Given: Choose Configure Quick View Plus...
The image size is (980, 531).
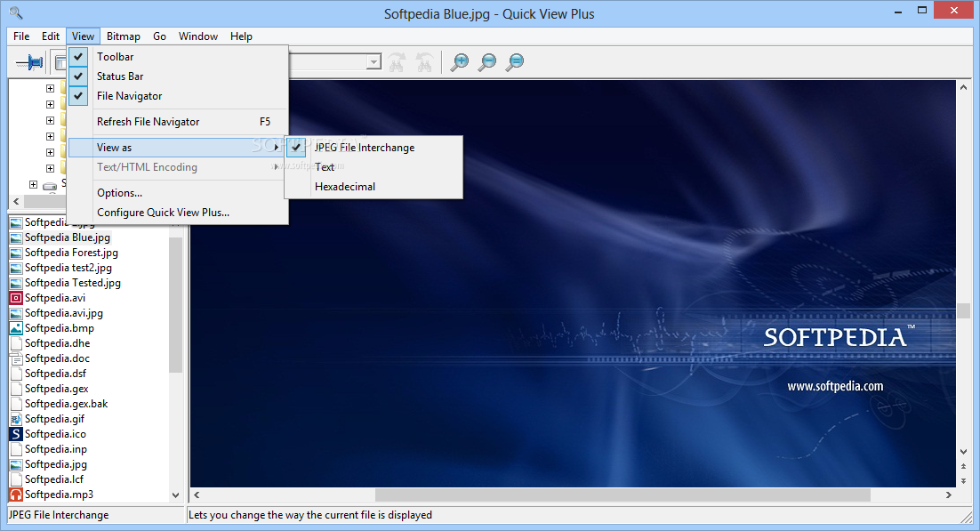Looking at the screenshot, I should pyautogui.click(x=178, y=213).
